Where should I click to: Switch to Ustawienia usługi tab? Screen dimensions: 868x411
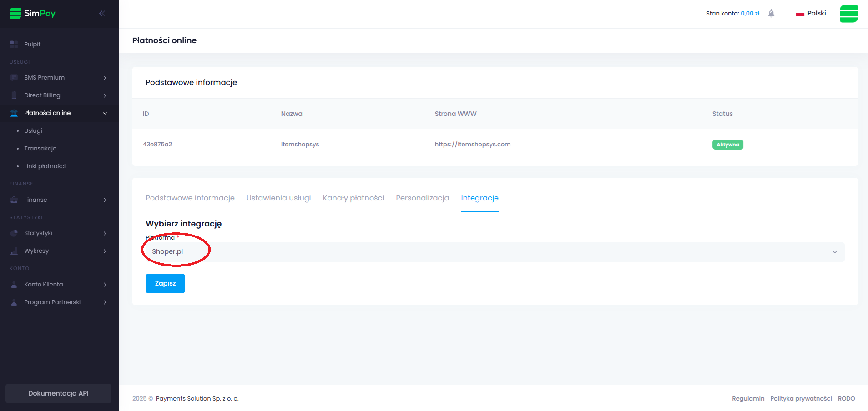pos(279,198)
